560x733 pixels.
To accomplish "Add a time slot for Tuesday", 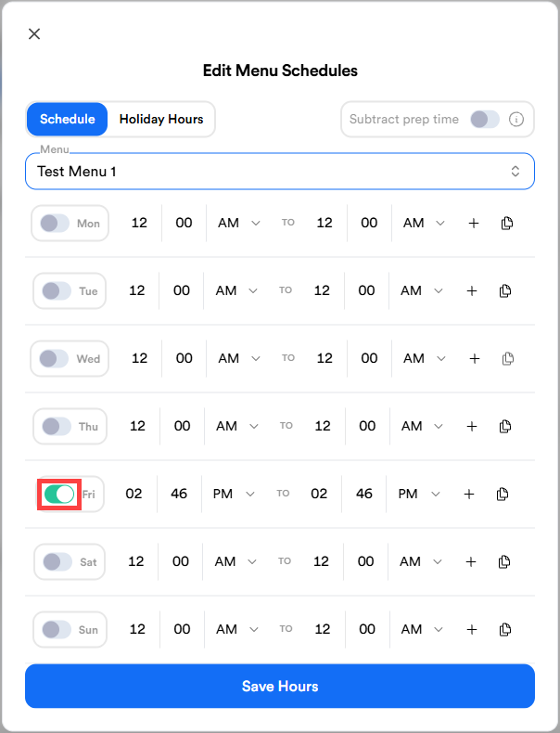I will [x=471, y=290].
